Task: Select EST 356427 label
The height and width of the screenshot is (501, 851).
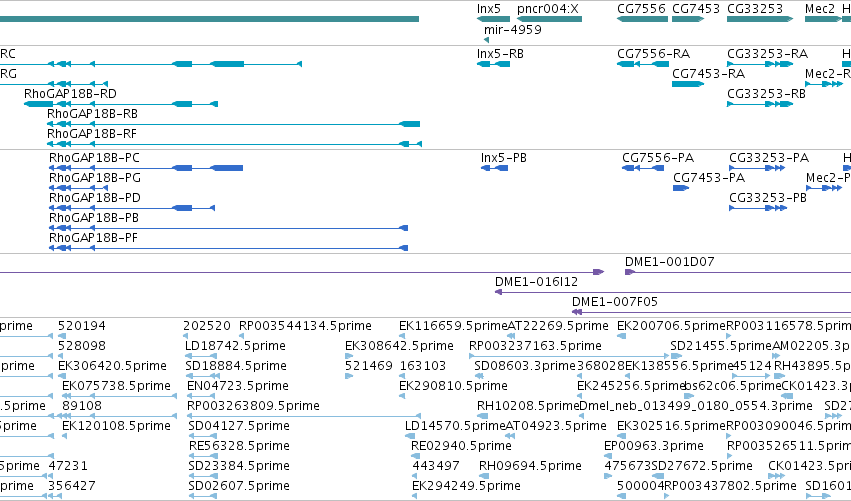Action: pos(72,486)
